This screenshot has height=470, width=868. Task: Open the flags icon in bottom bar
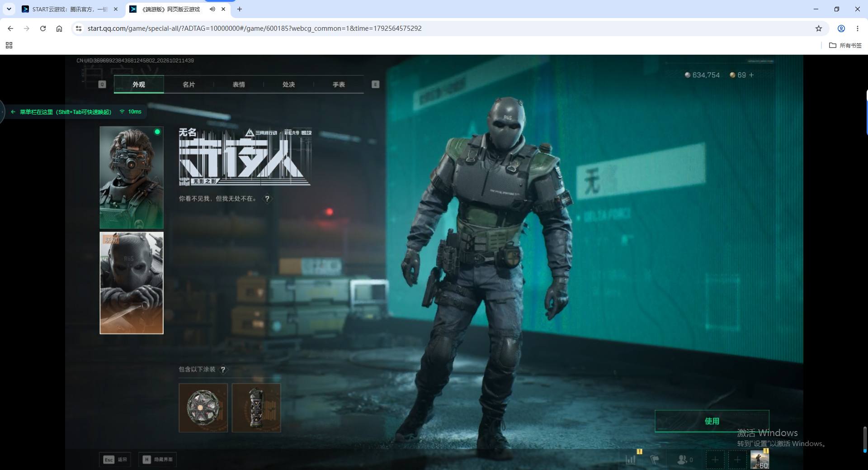point(655,460)
